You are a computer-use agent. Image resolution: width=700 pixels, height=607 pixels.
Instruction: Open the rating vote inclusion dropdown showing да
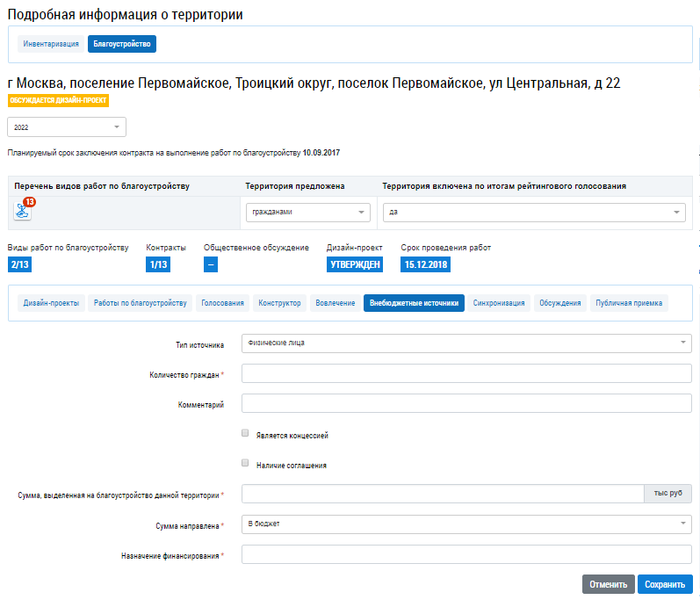(x=534, y=213)
